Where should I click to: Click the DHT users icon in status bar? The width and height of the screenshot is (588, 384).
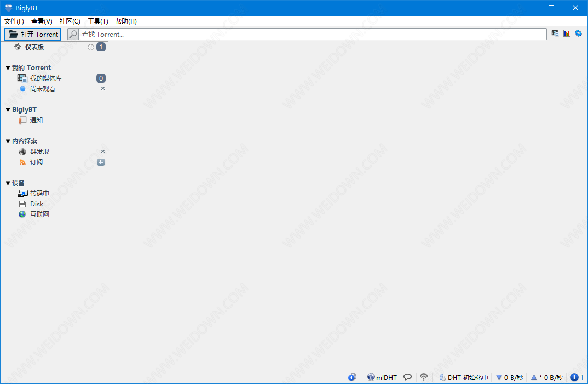pyautogui.click(x=443, y=377)
